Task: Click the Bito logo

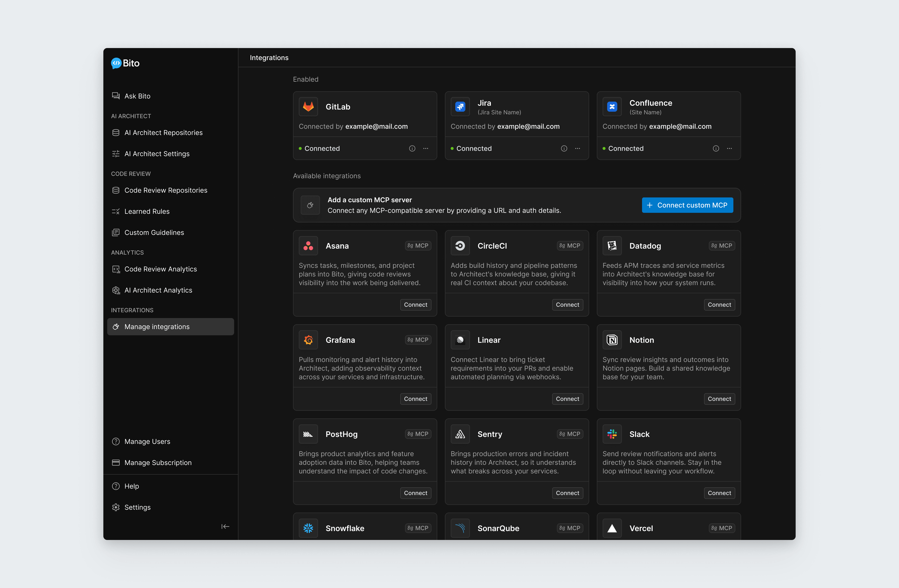Action: [125, 63]
